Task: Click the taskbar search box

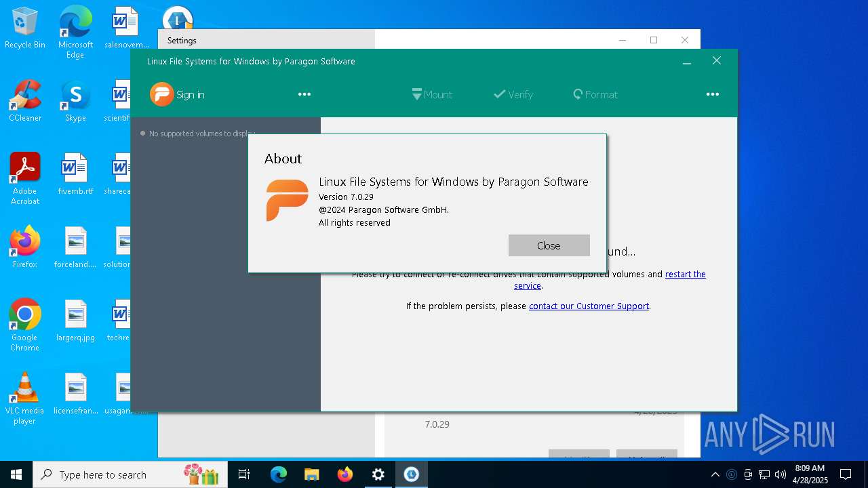Action: pos(130,474)
